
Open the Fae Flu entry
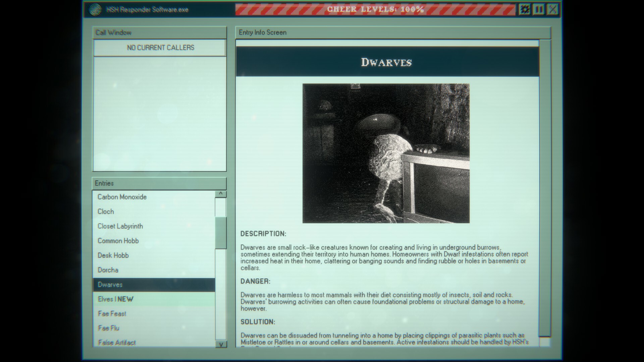pyautogui.click(x=108, y=328)
